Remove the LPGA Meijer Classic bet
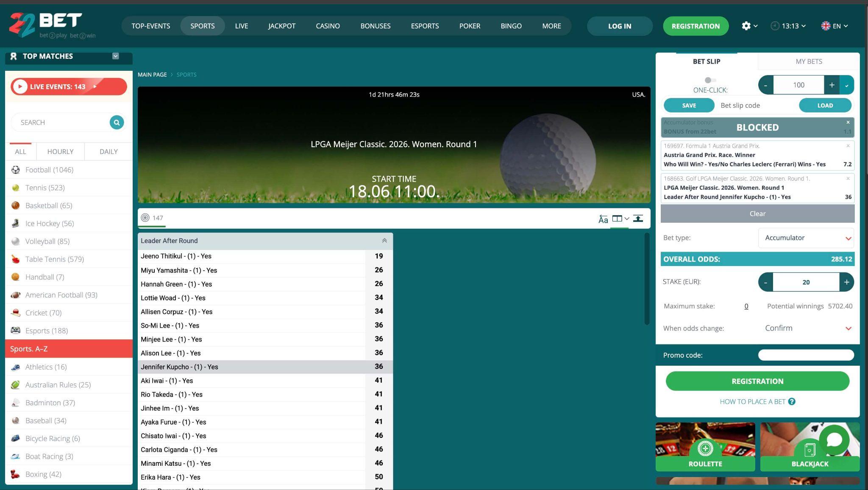The image size is (868, 490). [x=848, y=178]
